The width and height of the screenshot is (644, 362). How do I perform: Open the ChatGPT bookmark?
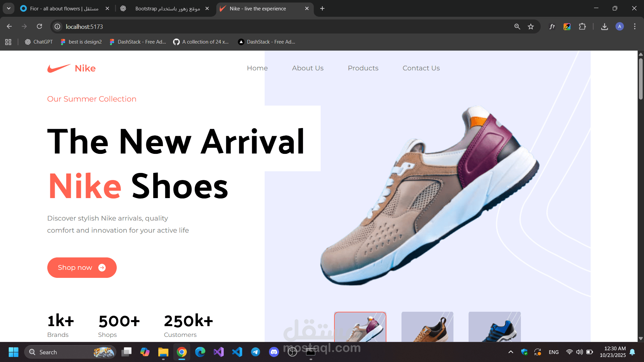39,42
